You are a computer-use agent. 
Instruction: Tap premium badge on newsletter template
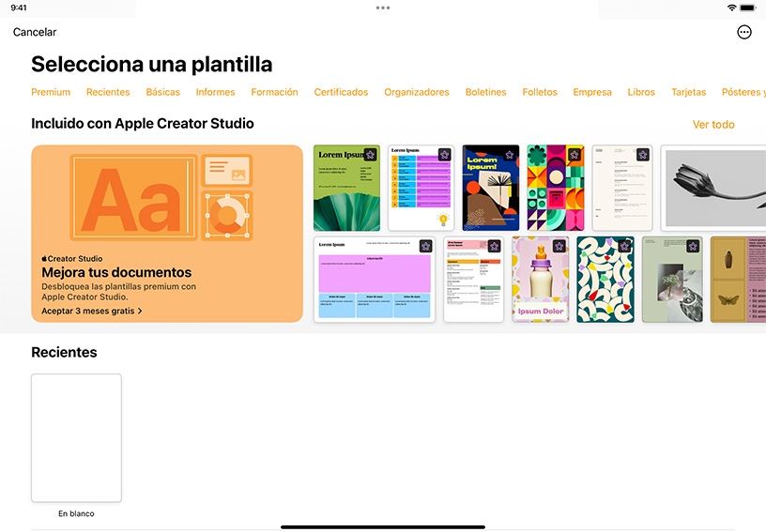pos(494,247)
